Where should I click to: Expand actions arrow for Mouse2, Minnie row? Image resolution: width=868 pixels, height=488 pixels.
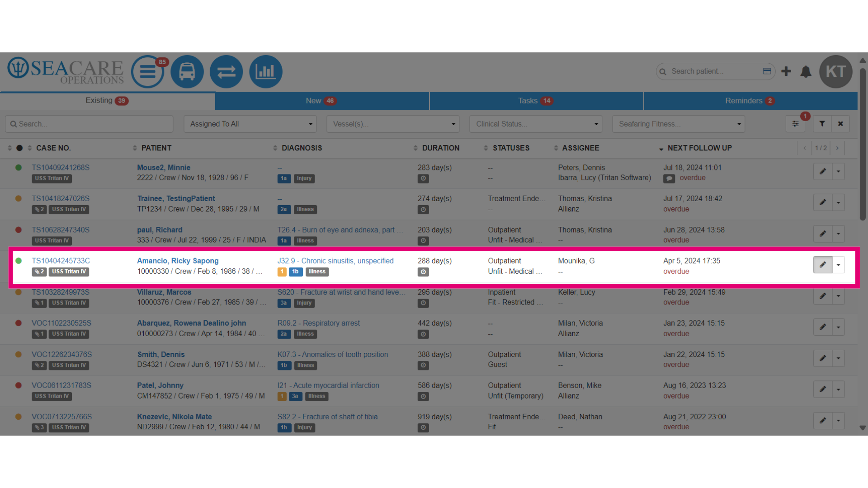pos(839,171)
